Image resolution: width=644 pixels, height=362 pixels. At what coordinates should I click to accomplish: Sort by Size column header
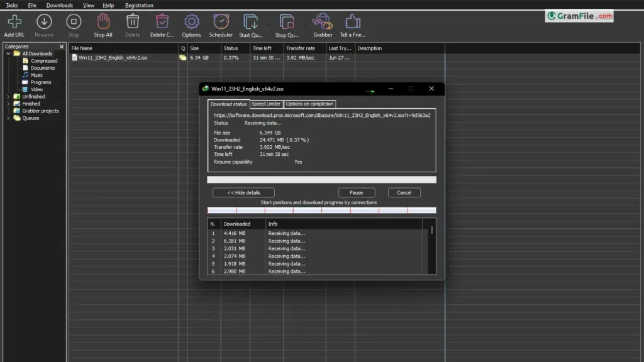[x=204, y=48]
